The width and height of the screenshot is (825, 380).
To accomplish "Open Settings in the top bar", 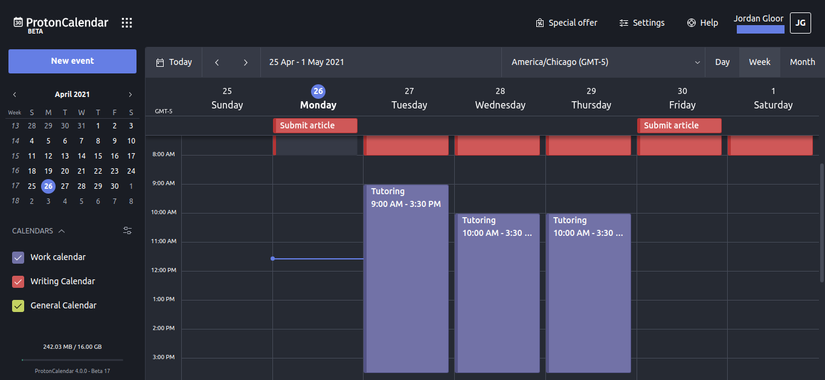I will tap(642, 23).
